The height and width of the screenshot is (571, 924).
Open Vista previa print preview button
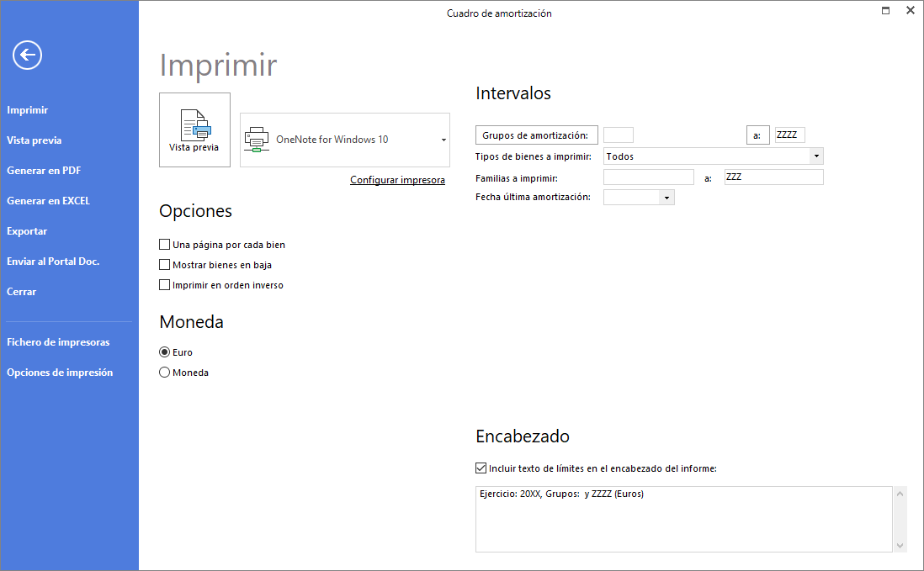194,130
